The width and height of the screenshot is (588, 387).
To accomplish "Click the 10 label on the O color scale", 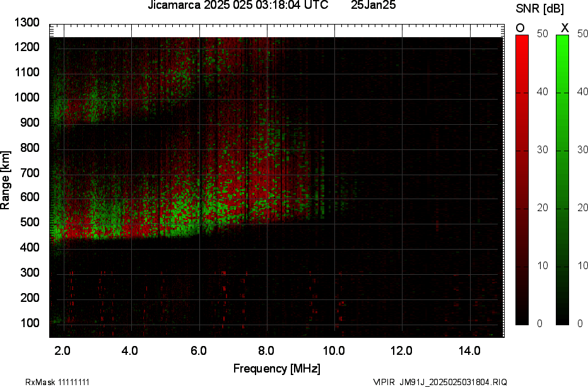I will 543,265.
